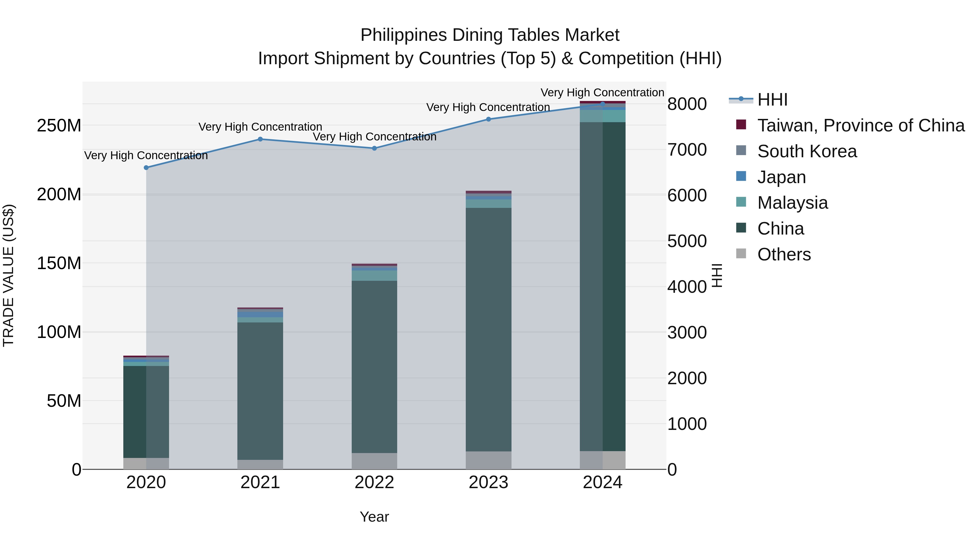The width and height of the screenshot is (980, 551).
Task: Click the 50M y-axis tick label
Action: pyautogui.click(x=64, y=401)
